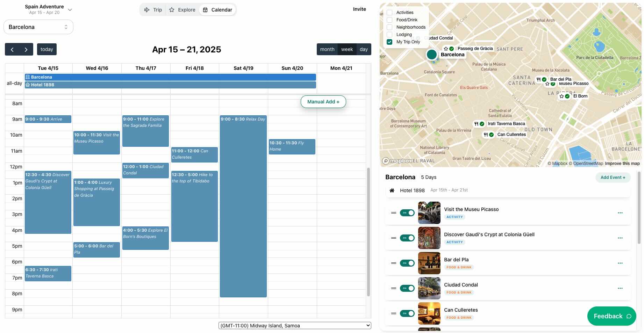Click the Manual Add + button
This screenshot has width=644, height=333.
point(323,102)
